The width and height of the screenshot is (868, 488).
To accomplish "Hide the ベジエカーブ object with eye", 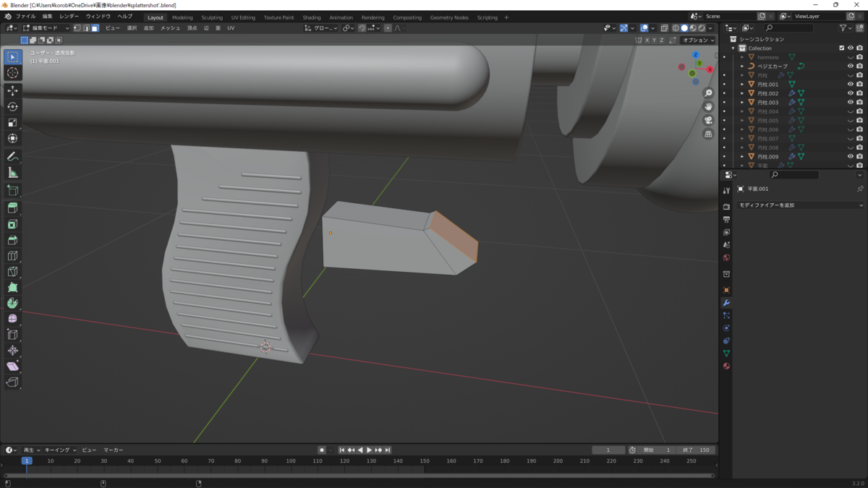I will pyautogui.click(x=850, y=66).
